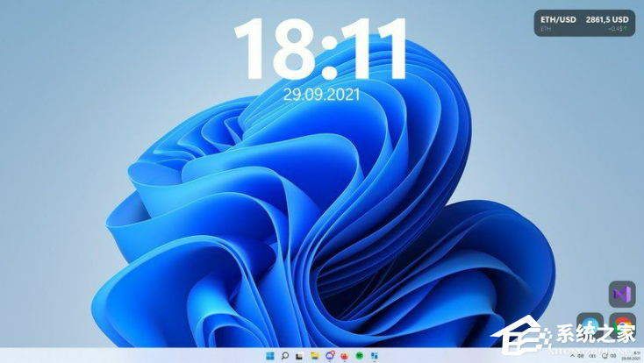Open taskbar Search magnifier
644x363 pixels.
tap(285, 356)
